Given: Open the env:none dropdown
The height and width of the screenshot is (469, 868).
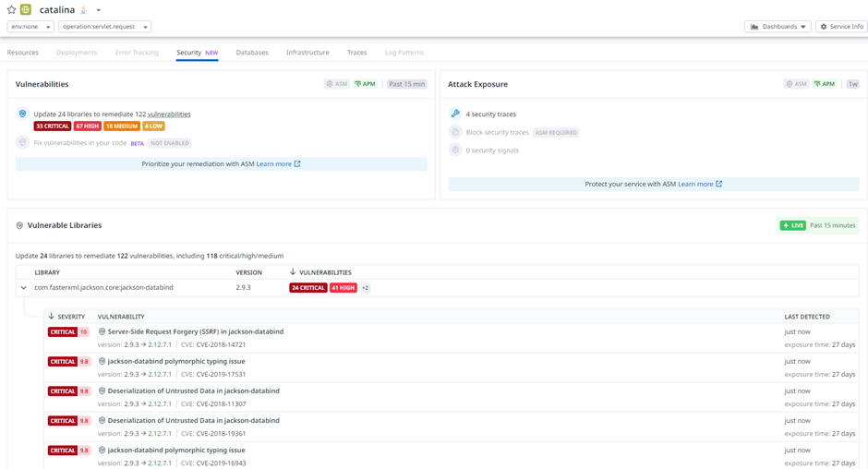Looking at the screenshot, I should [30, 27].
